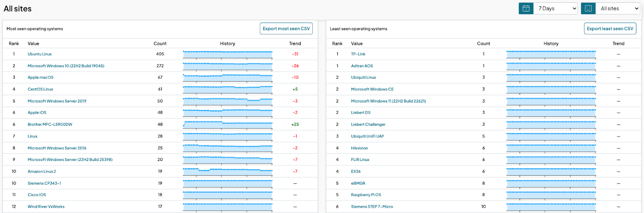Click the count 10 for Siemens STEP 7-Micro

pos(483,207)
